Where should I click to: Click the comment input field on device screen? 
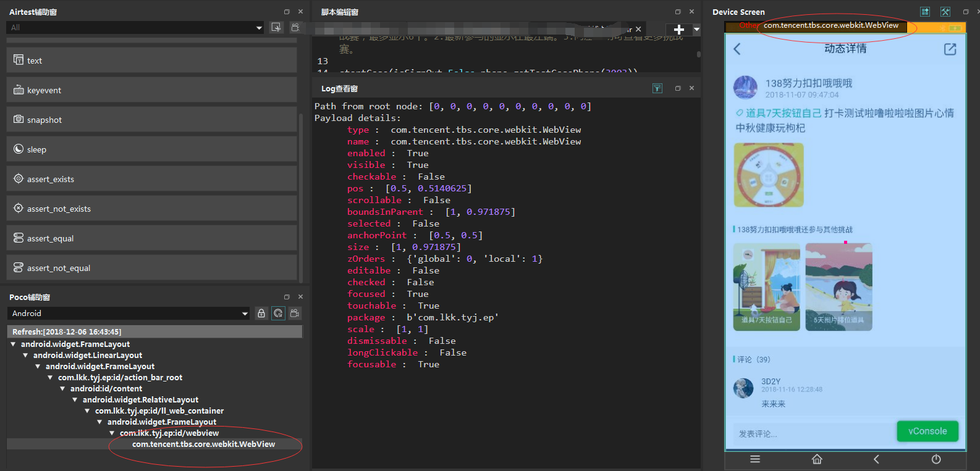click(x=814, y=433)
